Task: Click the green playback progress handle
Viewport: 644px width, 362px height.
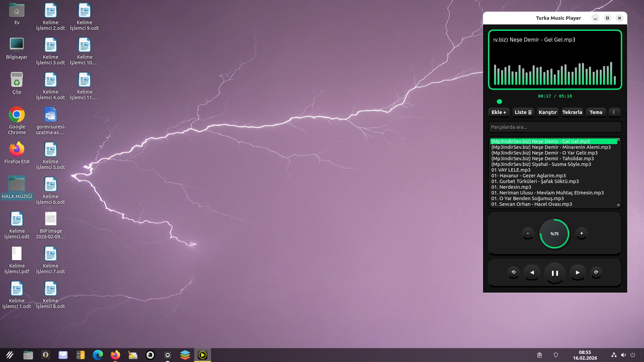Action: tap(499, 102)
